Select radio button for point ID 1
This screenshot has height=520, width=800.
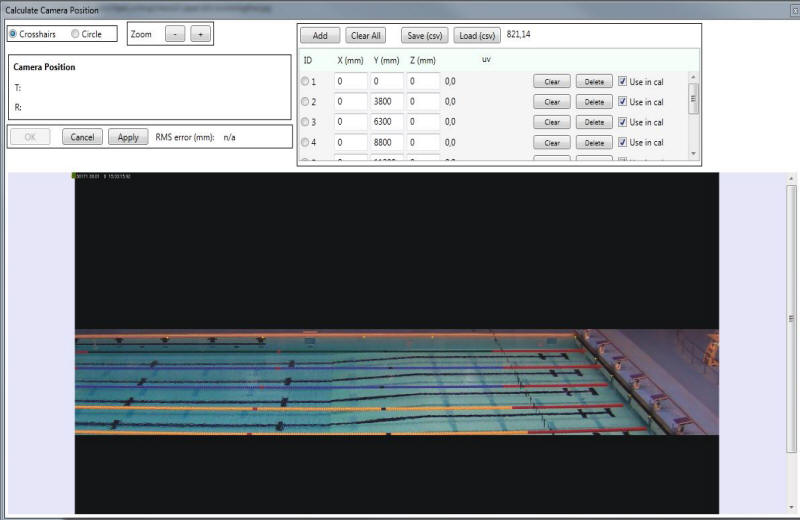305,81
